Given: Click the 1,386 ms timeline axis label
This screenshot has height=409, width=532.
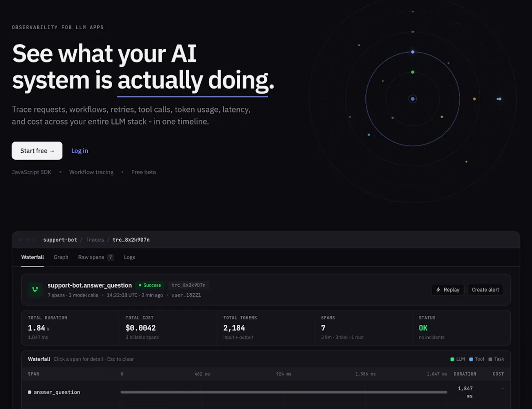Looking at the screenshot, I should click(365, 374).
